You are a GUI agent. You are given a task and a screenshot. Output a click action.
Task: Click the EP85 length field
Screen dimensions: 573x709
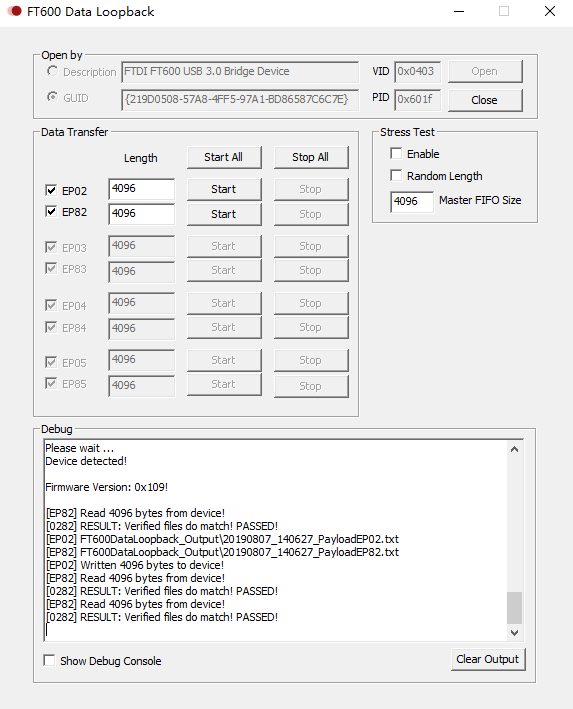click(142, 385)
